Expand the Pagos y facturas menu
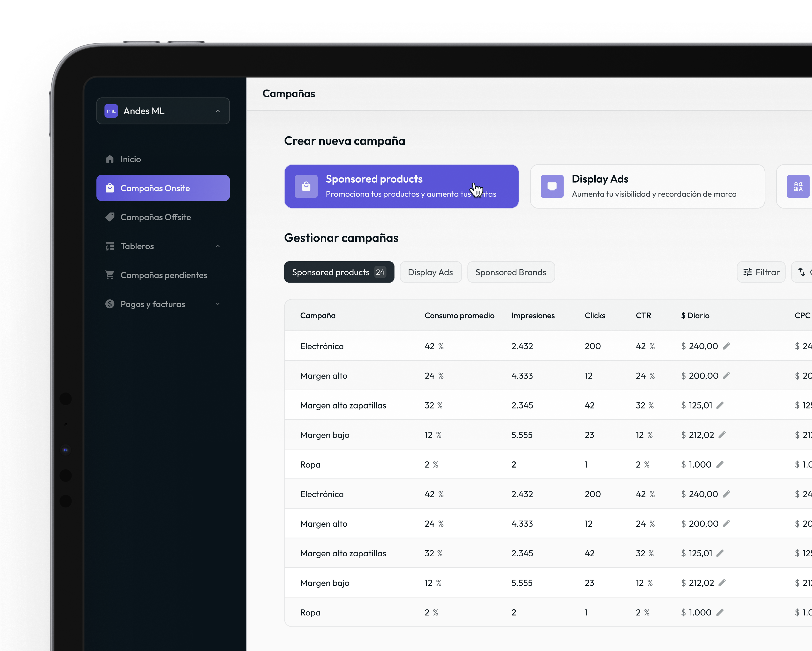The width and height of the screenshot is (812, 651). pos(218,304)
